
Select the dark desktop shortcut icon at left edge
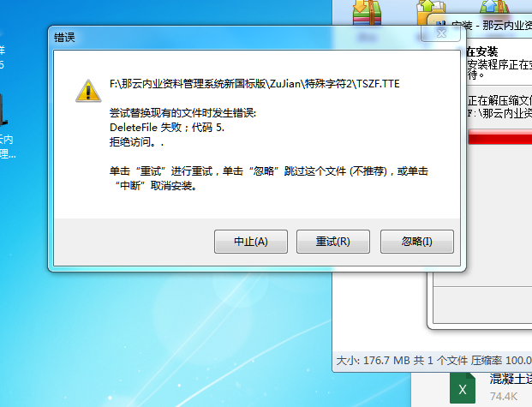(3, 110)
